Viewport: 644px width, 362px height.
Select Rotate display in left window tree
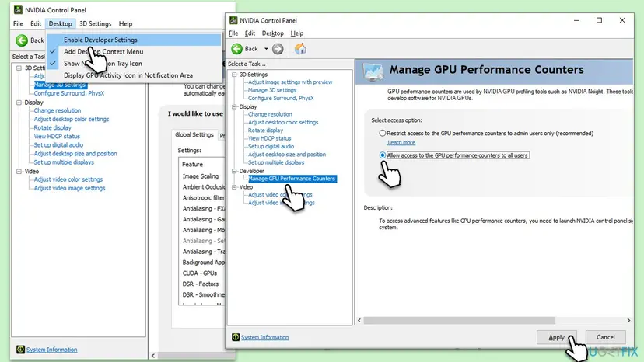click(53, 127)
